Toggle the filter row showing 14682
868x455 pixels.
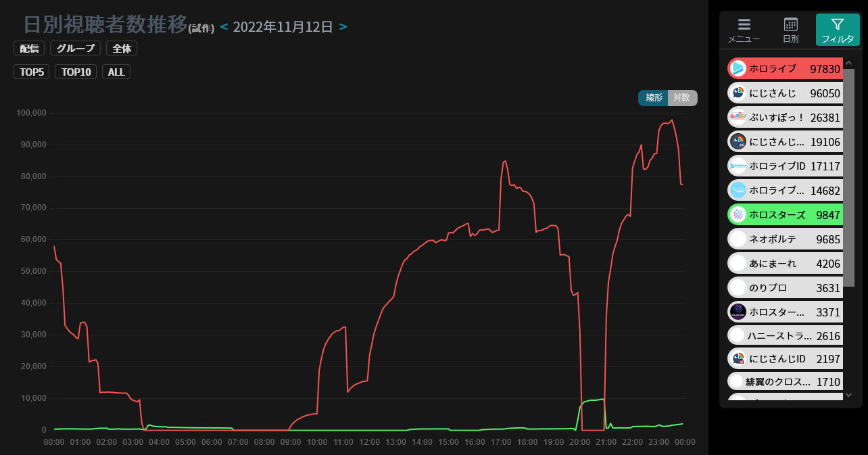785,190
